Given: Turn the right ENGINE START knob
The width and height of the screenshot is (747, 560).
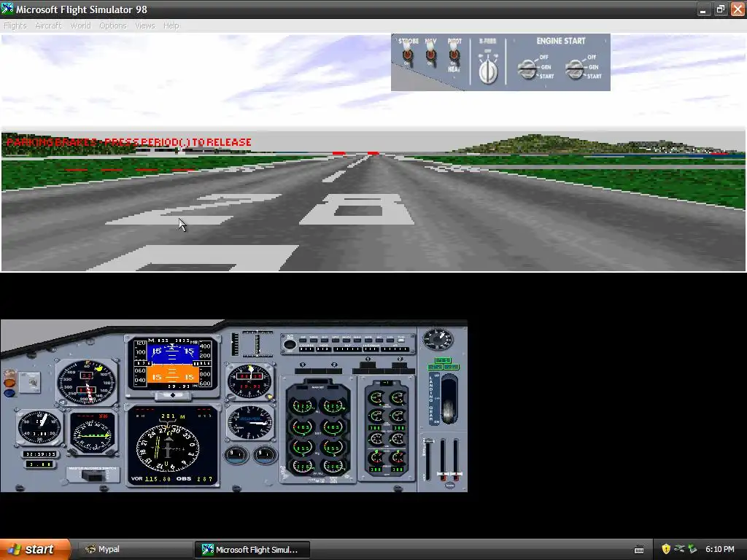Looking at the screenshot, I should tap(575, 69).
